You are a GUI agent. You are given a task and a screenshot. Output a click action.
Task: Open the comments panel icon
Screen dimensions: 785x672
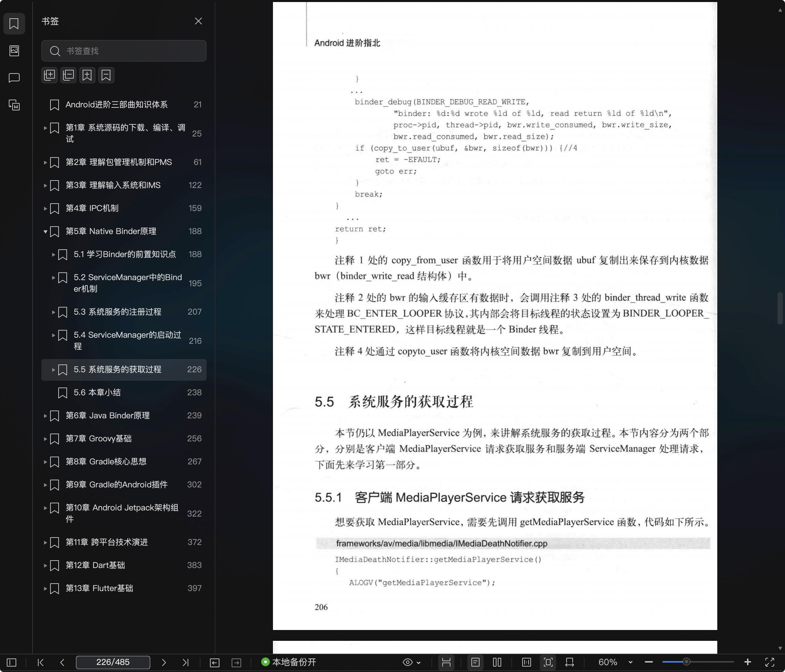tap(14, 78)
